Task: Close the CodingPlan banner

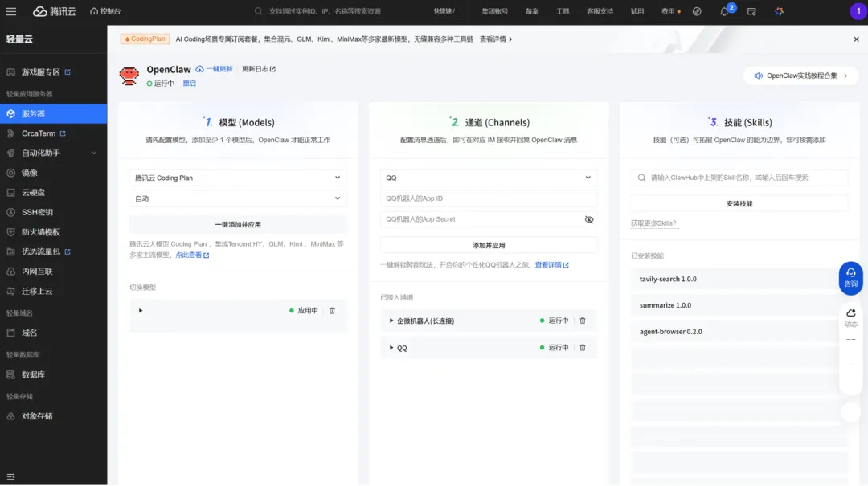Action: tap(856, 39)
